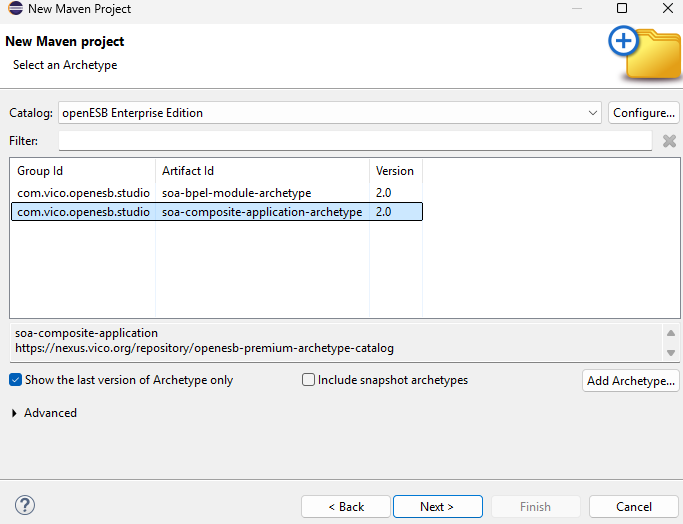
Task: Click version 2.0 of soa-bpel-module-archetype
Action: tap(383, 193)
